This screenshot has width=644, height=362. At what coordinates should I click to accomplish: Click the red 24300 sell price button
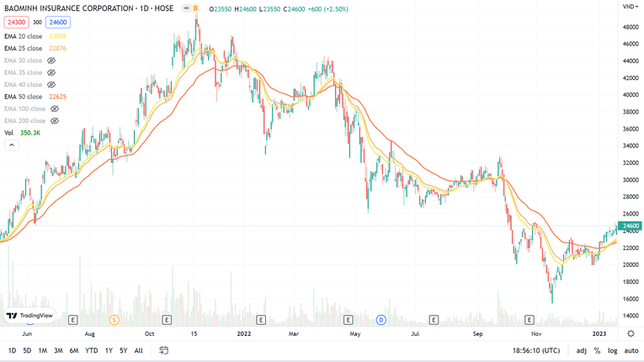pos(16,23)
